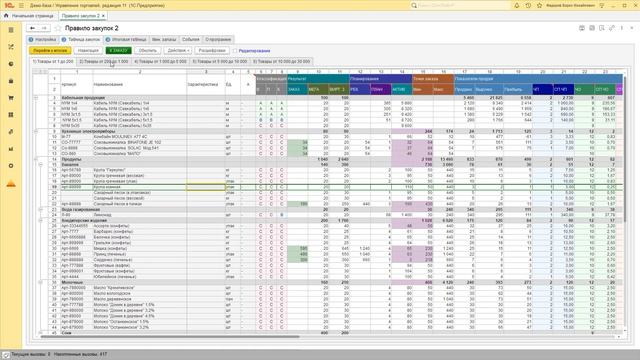Open the pie-shaped sidebar section icon
The width and height of the screenshot is (640, 360).
(11, 64)
